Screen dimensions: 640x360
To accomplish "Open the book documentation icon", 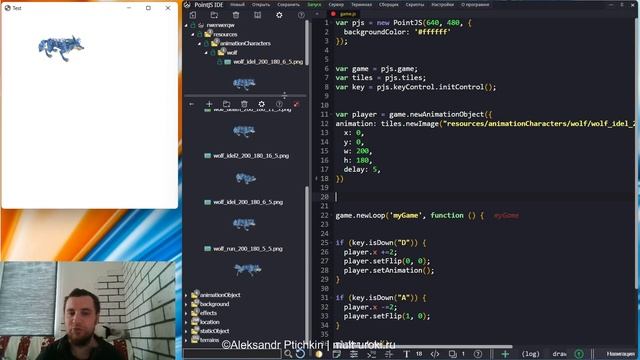I will [258, 15].
